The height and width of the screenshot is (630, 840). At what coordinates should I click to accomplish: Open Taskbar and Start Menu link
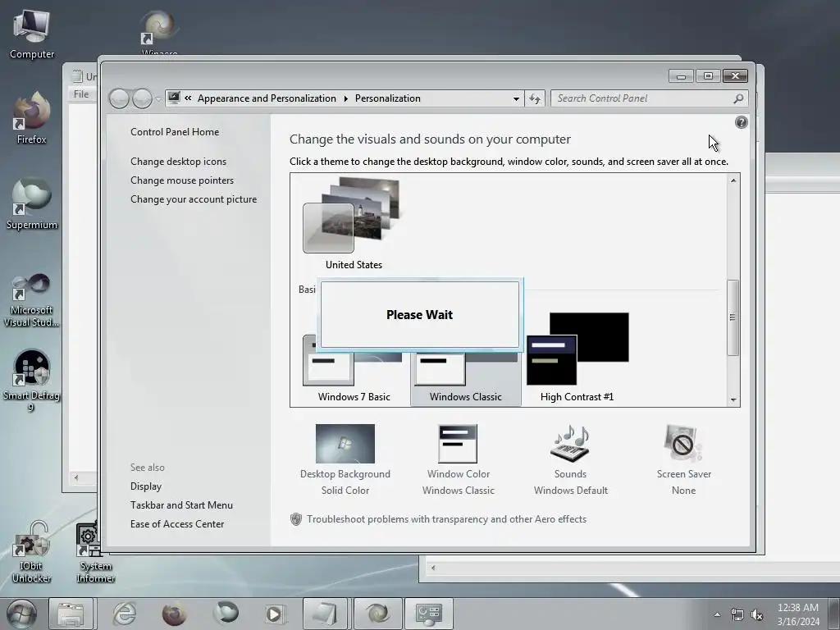point(181,504)
